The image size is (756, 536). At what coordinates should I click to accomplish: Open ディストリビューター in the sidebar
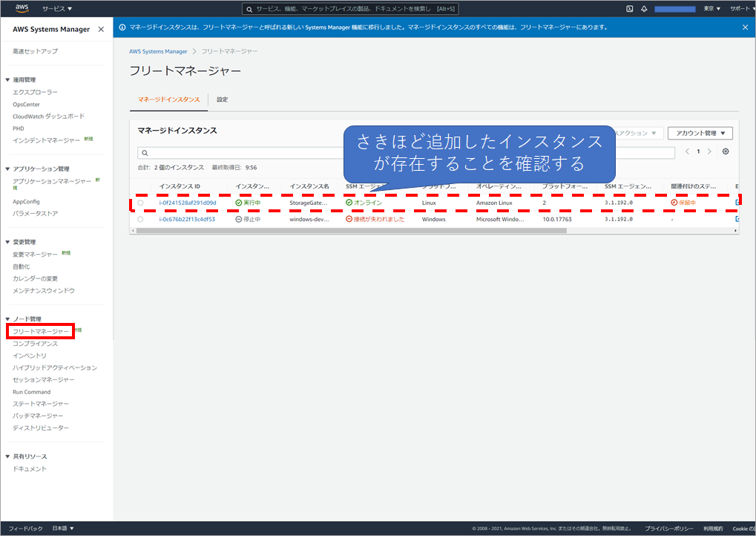[41, 428]
